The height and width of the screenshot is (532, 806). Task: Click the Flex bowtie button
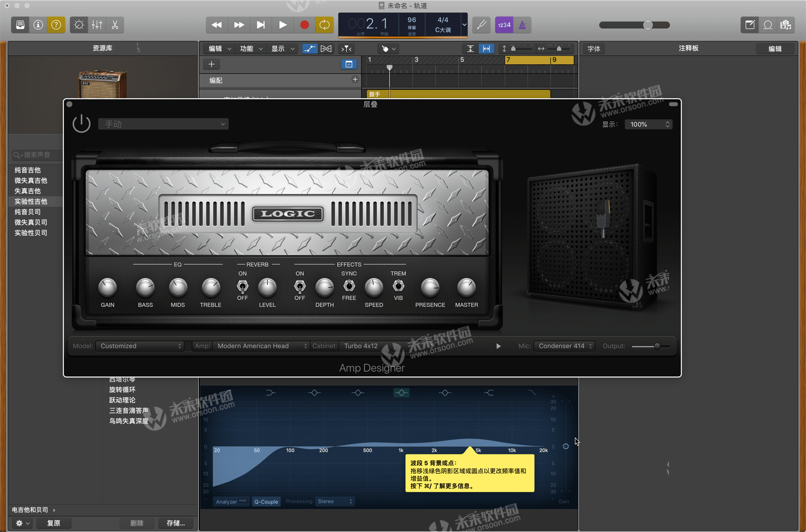click(326, 49)
